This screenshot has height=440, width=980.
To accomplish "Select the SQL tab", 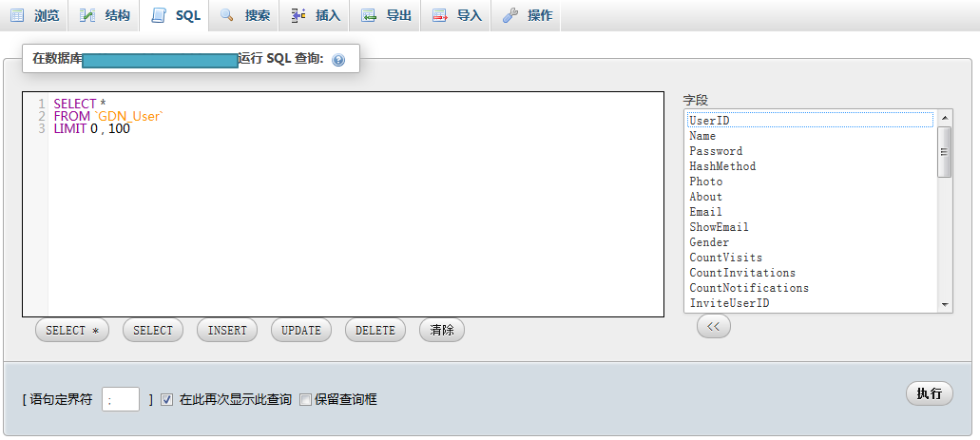I will pyautogui.click(x=175, y=15).
